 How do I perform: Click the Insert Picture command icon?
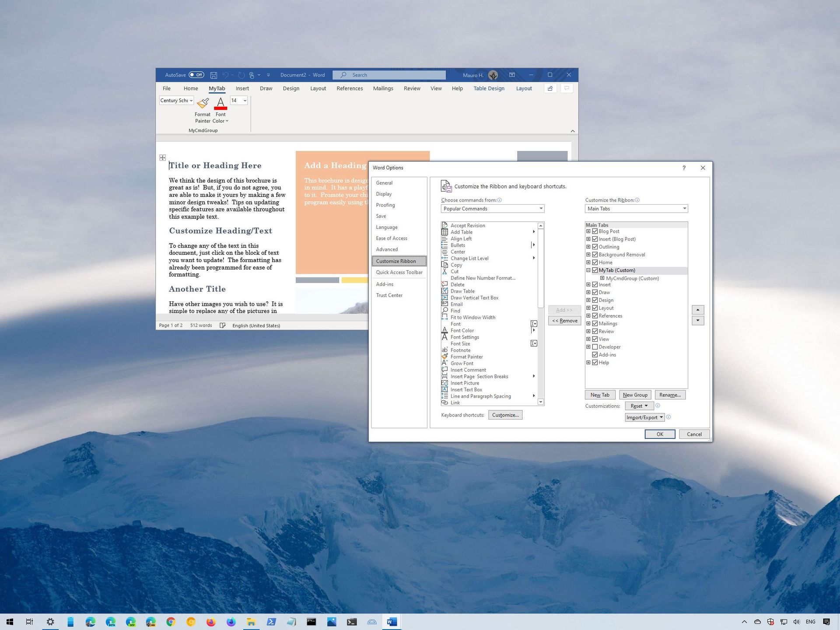(445, 383)
